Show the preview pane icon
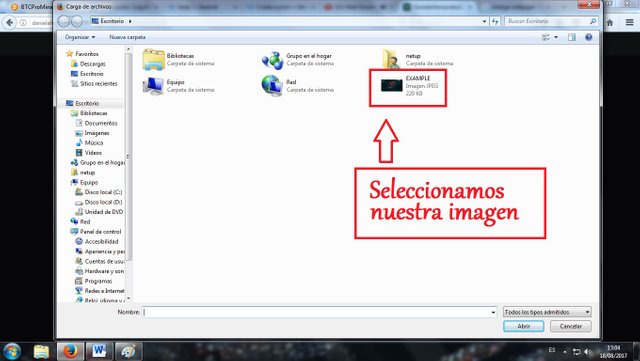This screenshot has width=640, height=361. 571,37
